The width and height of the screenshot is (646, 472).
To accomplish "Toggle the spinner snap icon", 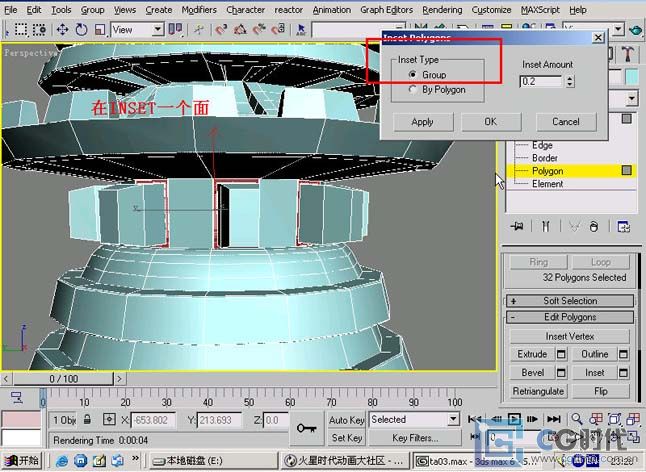I will pyautogui.click(x=279, y=30).
